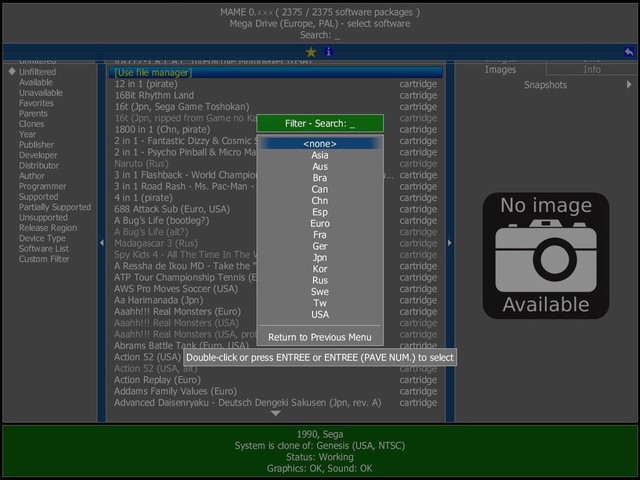Select <none> in the region filter
The width and height of the screenshot is (640, 480).
(x=320, y=144)
